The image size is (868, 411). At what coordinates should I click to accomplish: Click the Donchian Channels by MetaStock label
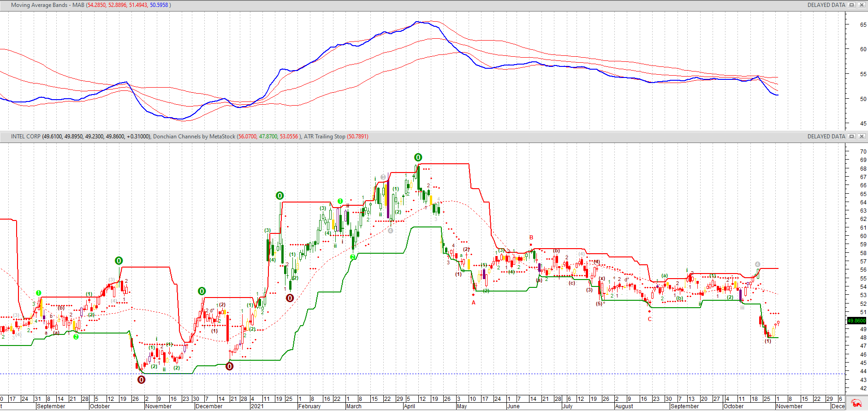click(x=194, y=137)
